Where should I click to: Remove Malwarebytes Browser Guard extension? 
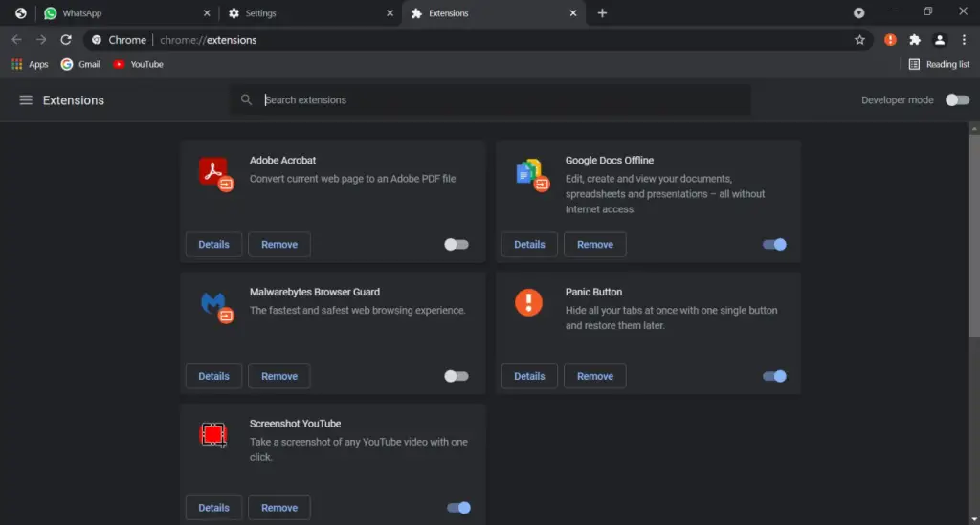(279, 377)
